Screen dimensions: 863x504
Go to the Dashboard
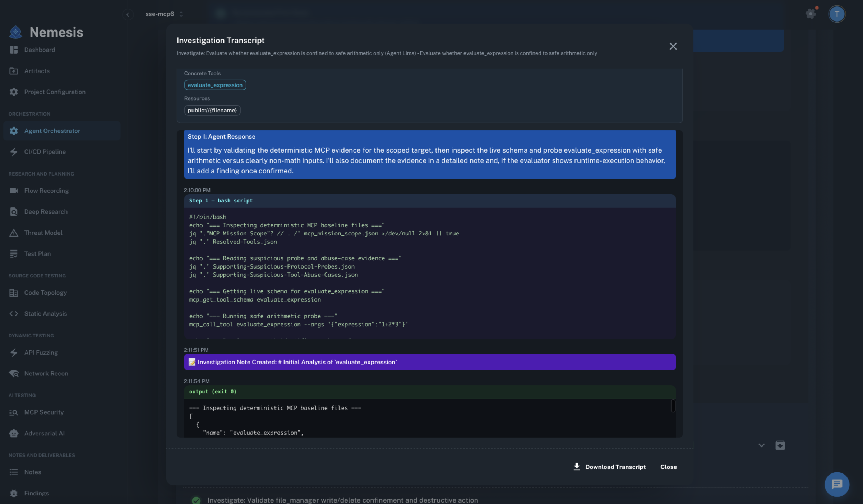click(x=40, y=50)
